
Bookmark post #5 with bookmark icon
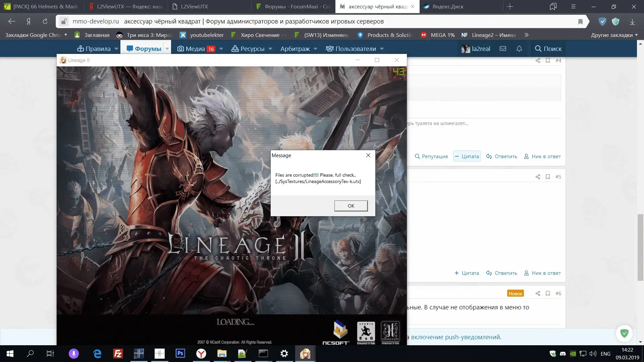[x=548, y=177]
